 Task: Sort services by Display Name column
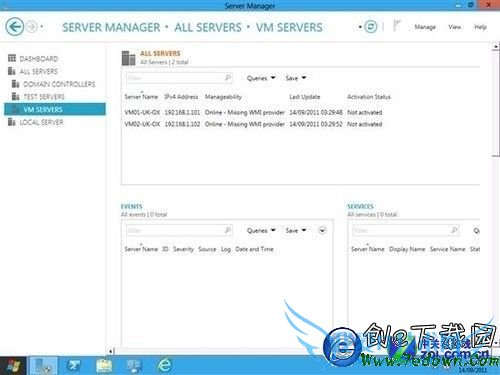(x=407, y=249)
